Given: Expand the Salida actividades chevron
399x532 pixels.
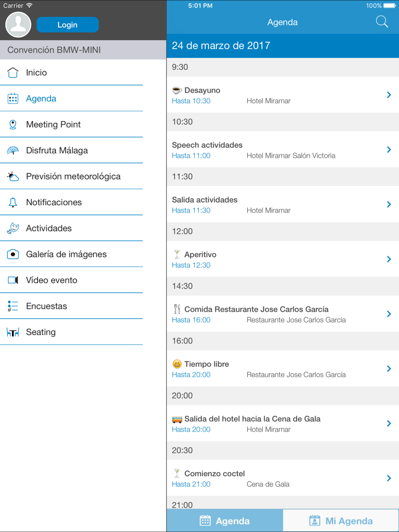Looking at the screenshot, I should point(389,204).
